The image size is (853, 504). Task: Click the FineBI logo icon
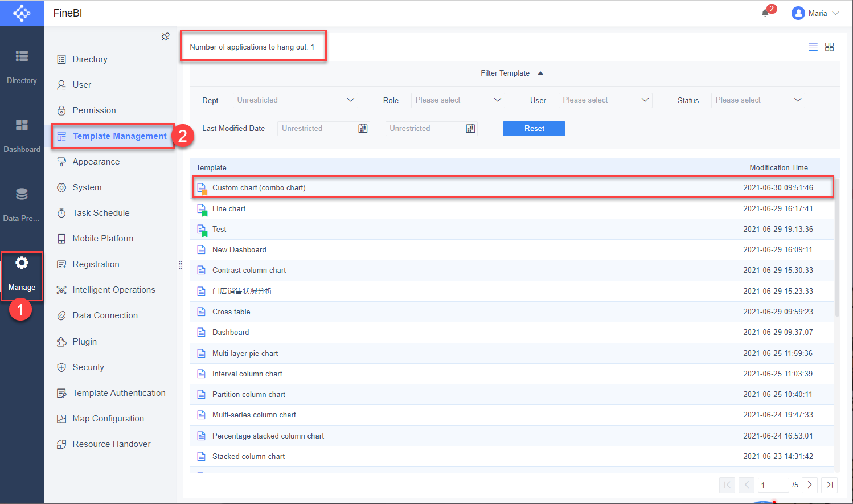point(22,13)
